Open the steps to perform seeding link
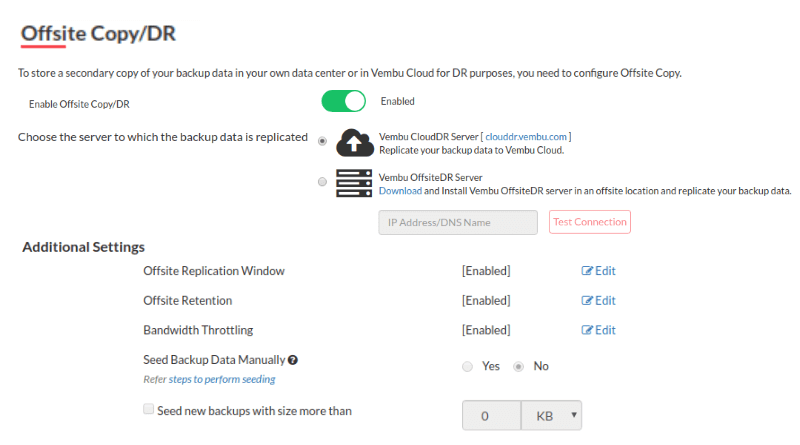 [222, 379]
